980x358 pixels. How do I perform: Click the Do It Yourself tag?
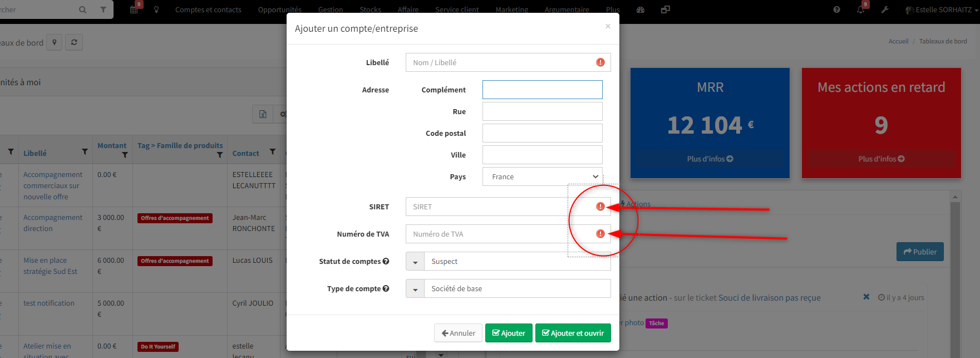[158, 347]
